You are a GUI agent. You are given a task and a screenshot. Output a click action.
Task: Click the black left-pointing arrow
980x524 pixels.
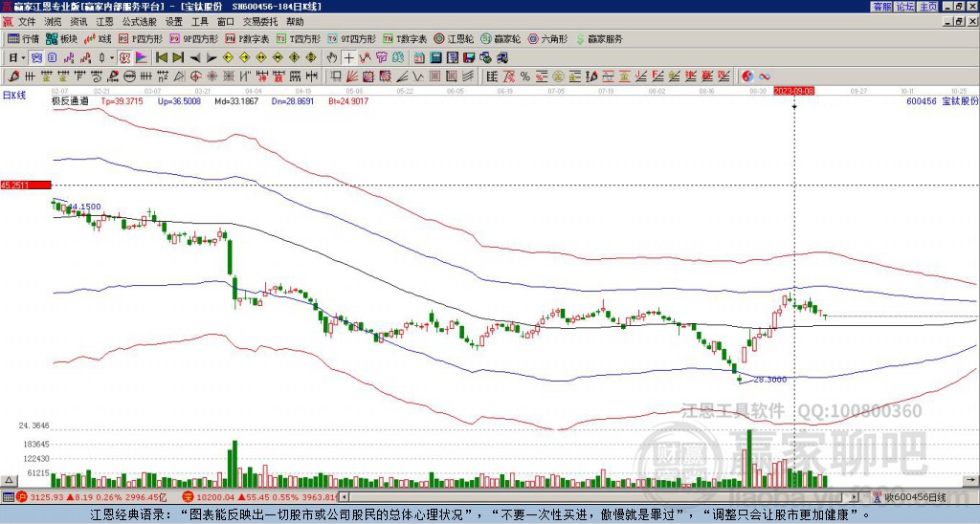pos(195,58)
